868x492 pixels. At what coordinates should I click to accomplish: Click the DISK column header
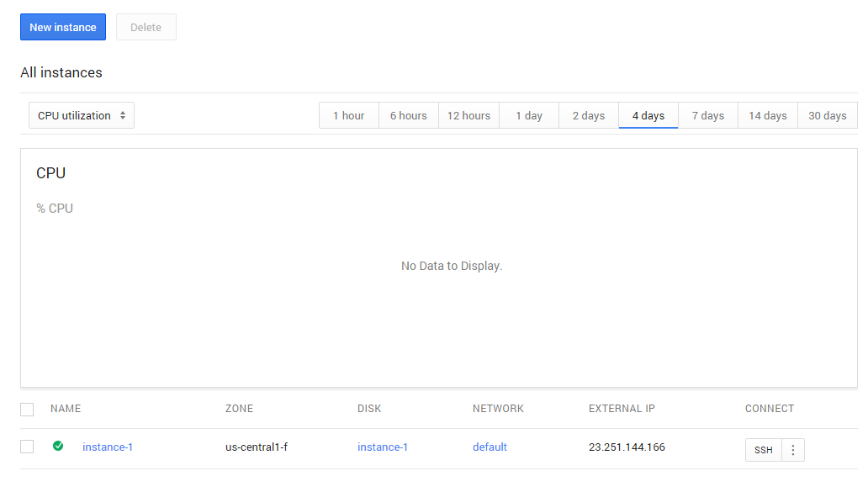click(369, 409)
